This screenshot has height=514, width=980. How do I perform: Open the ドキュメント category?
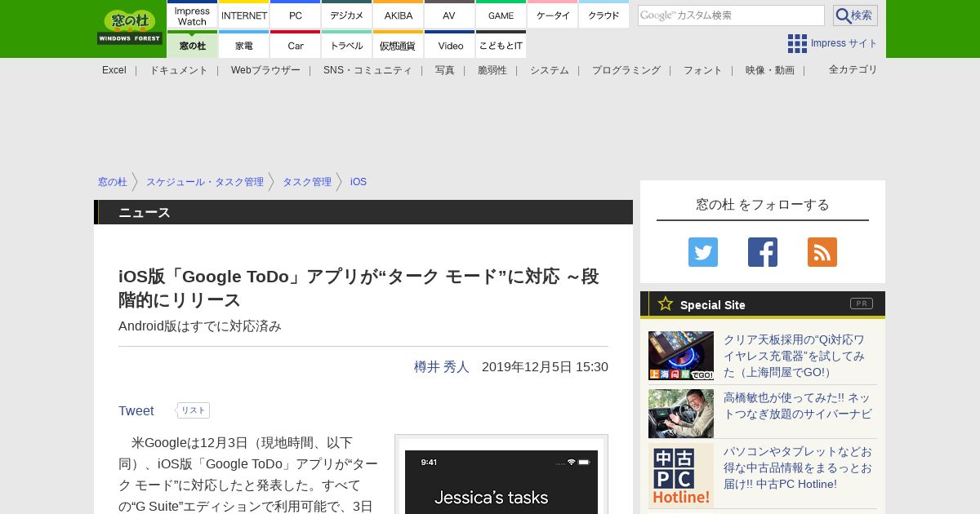pos(179,70)
